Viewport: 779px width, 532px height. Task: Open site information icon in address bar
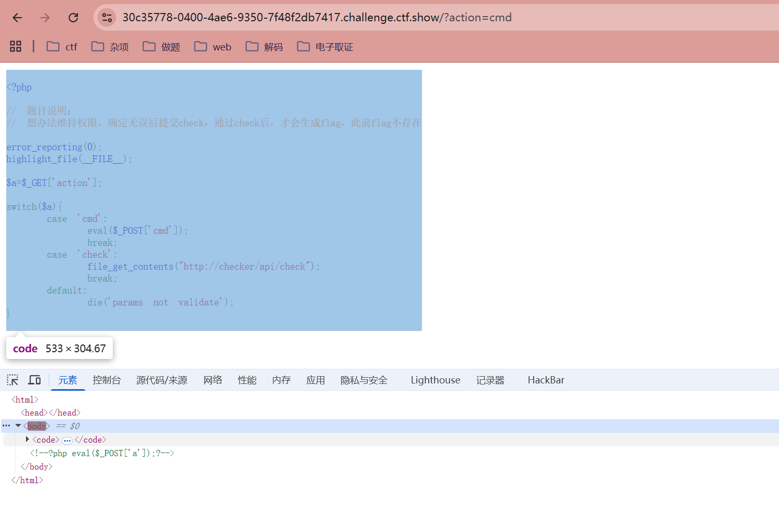pos(107,18)
